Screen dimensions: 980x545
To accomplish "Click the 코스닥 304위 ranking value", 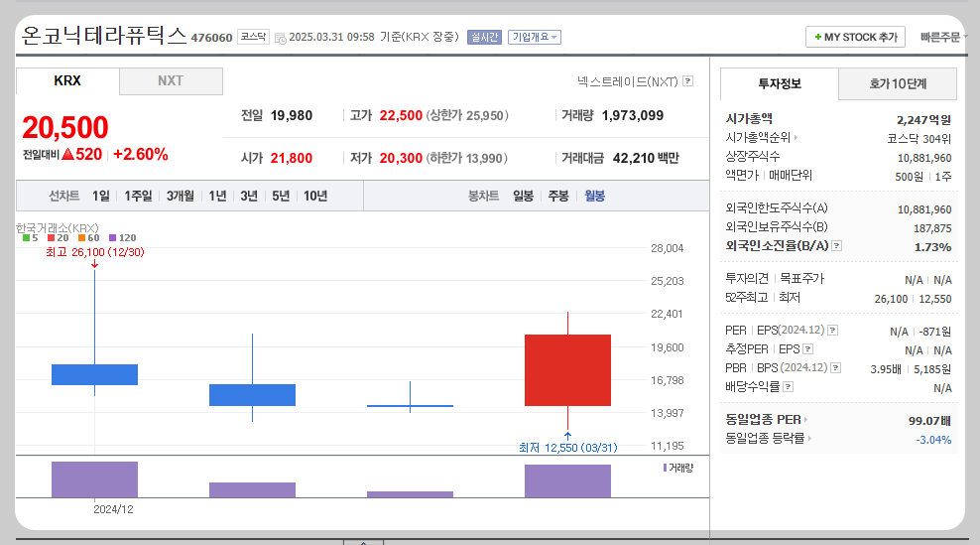I will (919, 139).
